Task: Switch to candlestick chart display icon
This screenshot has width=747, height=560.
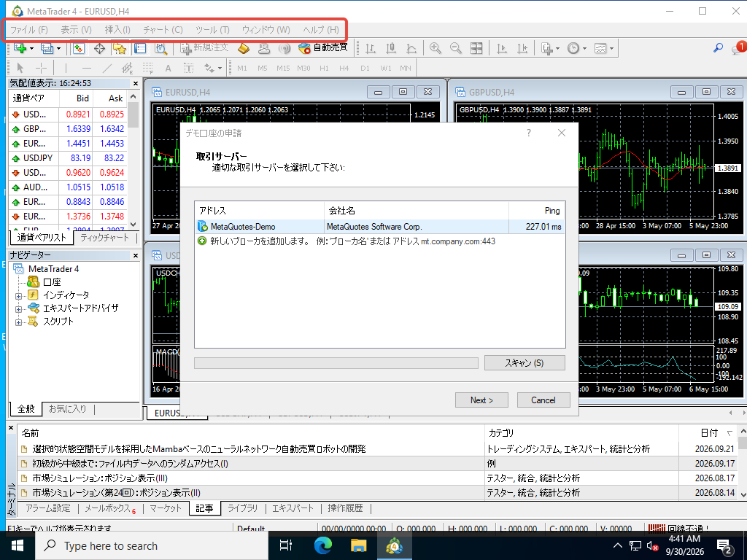Action: click(x=391, y=48)
